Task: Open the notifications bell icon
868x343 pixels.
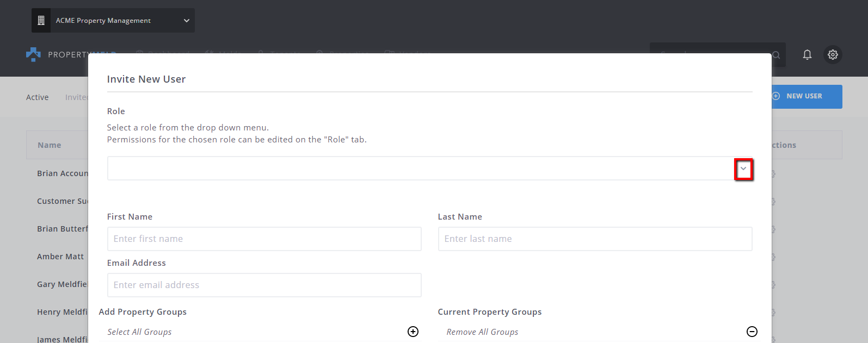Action: [x=807, y=54]
